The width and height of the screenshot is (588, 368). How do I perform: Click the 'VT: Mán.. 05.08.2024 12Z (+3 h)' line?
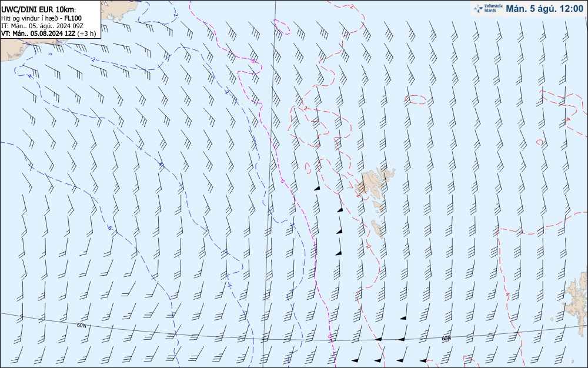[x=48, y=34]
